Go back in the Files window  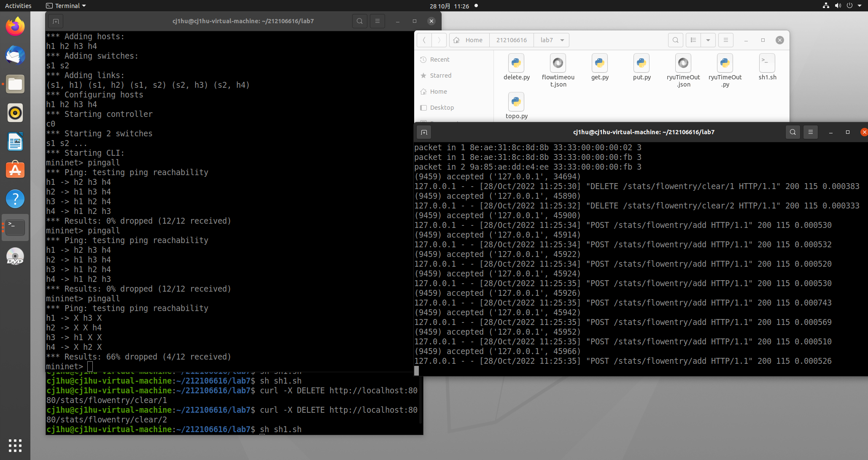pyautogui.click(x=424, y=40)
